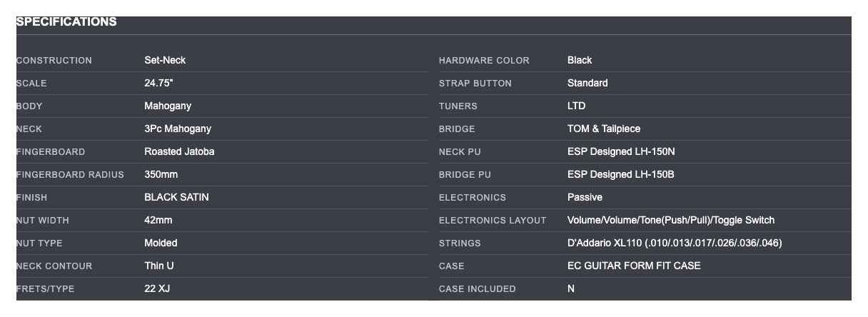Click the STRAP BUTTON label
This screenshot has width=868, height=317.
tap(475, 84)
